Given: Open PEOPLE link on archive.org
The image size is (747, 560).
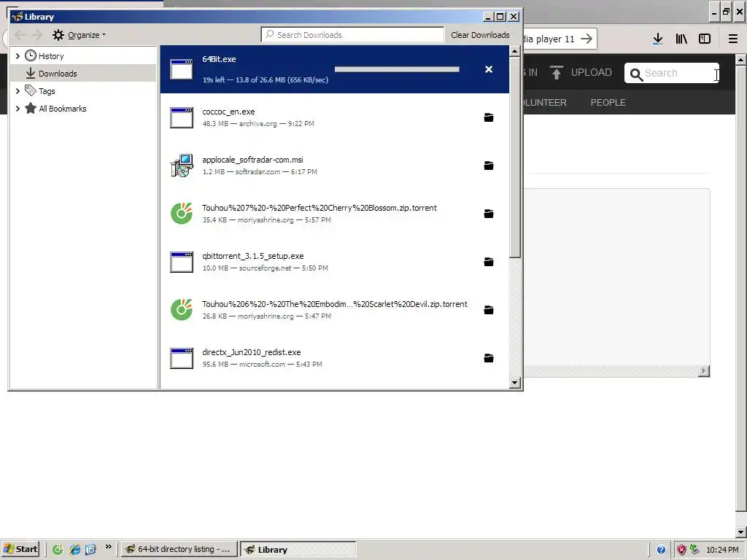Looking at the screenshot, I should click(x=608, y=102).
